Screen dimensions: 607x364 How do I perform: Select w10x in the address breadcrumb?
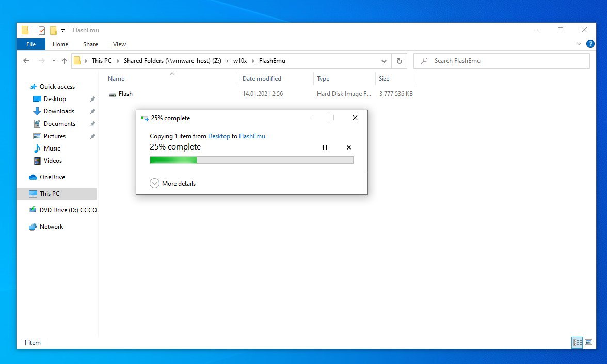click(240, 61)
